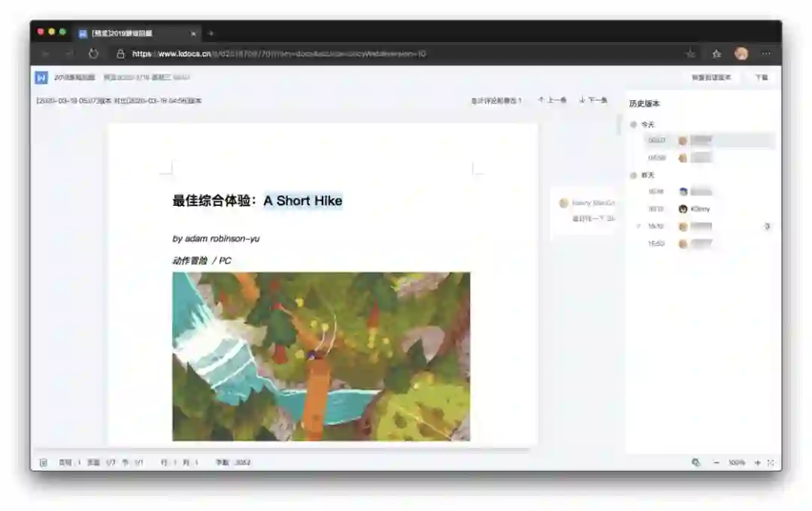The image size is (812, 511).
Task: Open the browser three-dot menu
Action: [766, 53]
